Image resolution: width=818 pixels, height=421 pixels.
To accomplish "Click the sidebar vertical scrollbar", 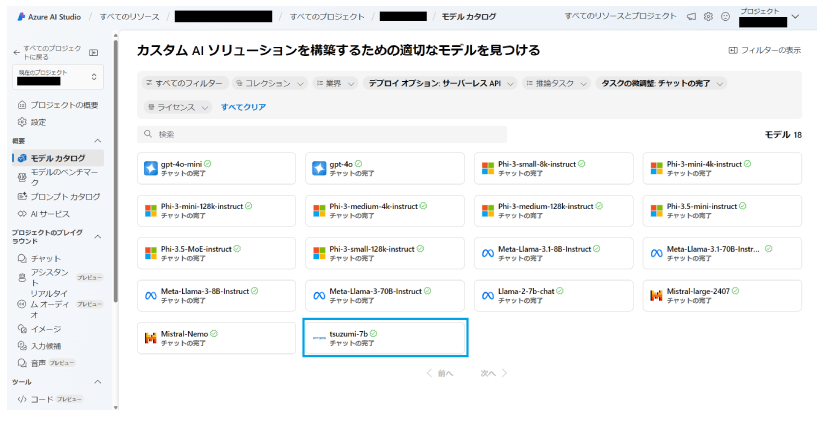I will click(x=115, y=172).
